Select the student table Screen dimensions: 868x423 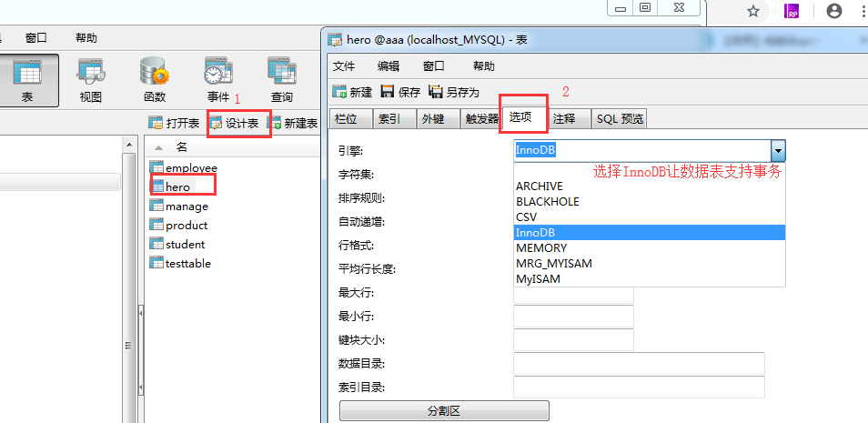click(177, 244)
